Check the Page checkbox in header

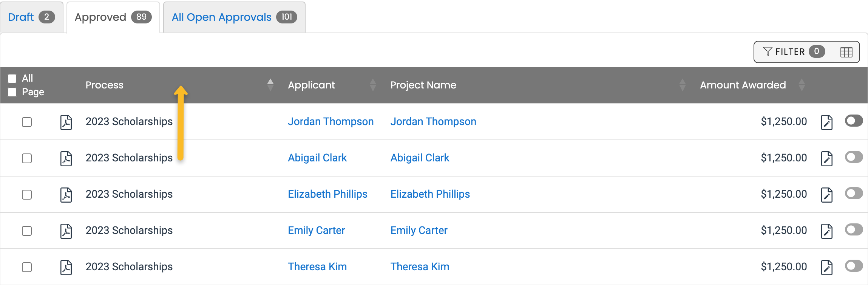click(12, 92)
